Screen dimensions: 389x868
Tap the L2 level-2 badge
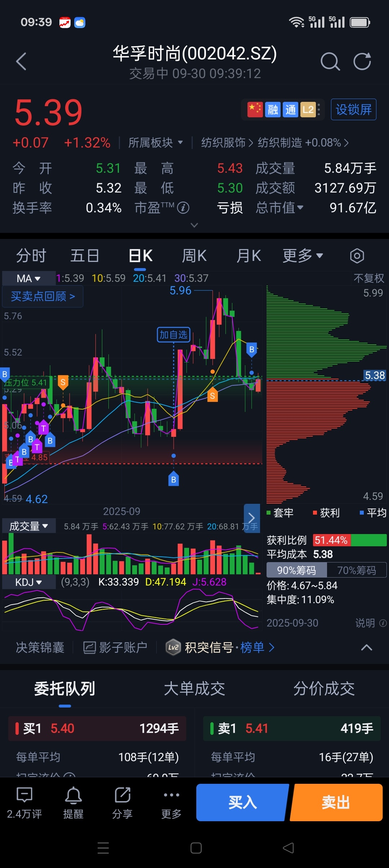(308, 109)
